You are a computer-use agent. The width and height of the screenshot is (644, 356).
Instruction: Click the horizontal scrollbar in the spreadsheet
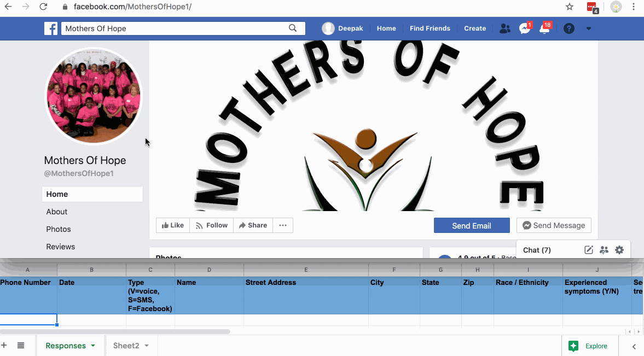tap(115, 331)
